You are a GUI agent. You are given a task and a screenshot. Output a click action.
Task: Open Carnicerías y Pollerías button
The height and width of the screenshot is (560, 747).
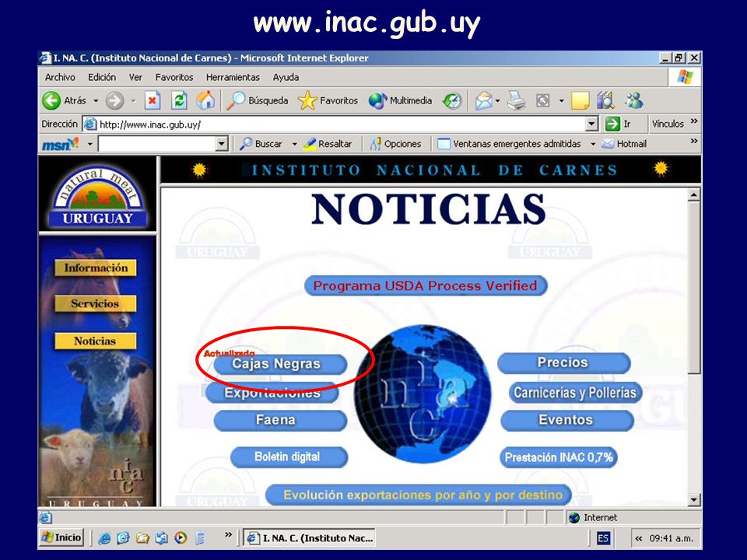(x=575, y=393)
